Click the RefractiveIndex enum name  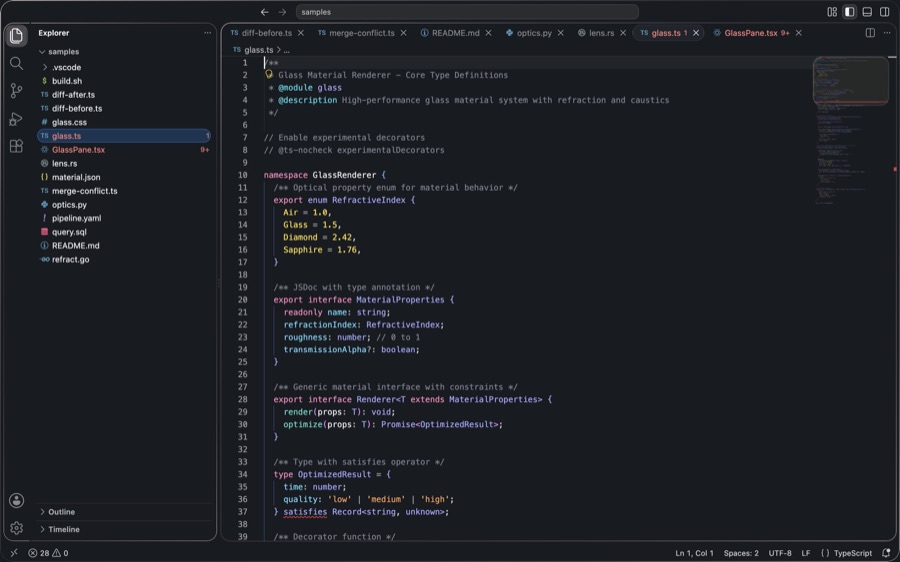[x=368, y=200]
